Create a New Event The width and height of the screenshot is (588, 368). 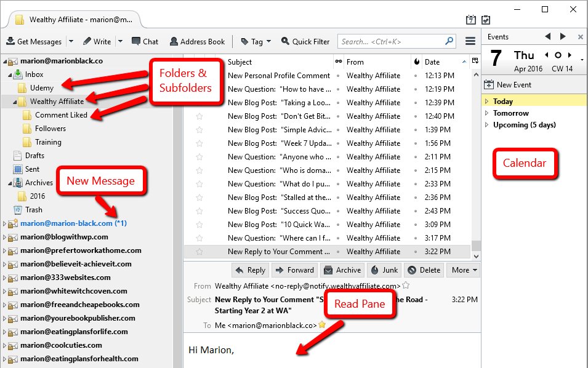pos(507,85)
